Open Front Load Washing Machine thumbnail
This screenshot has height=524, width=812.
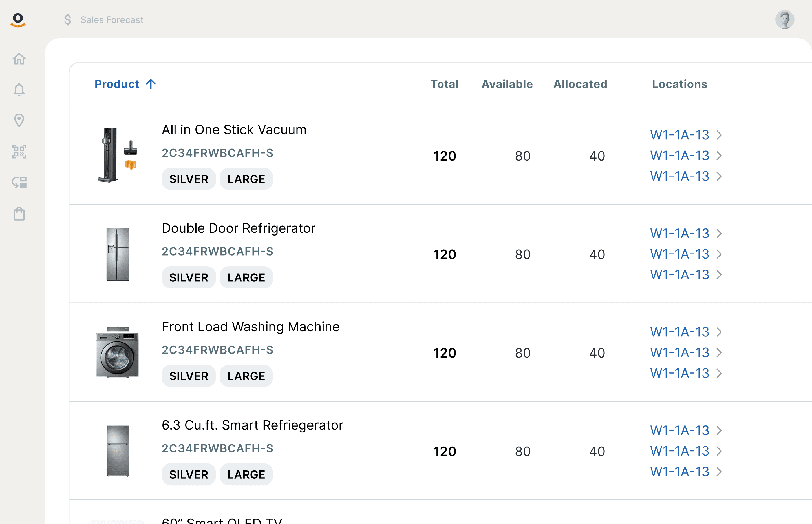[118, 352]
